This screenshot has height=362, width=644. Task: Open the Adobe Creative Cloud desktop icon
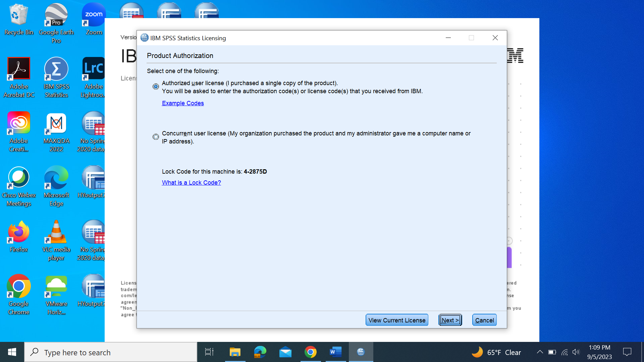pyautogui.click(x=19, y=132)
